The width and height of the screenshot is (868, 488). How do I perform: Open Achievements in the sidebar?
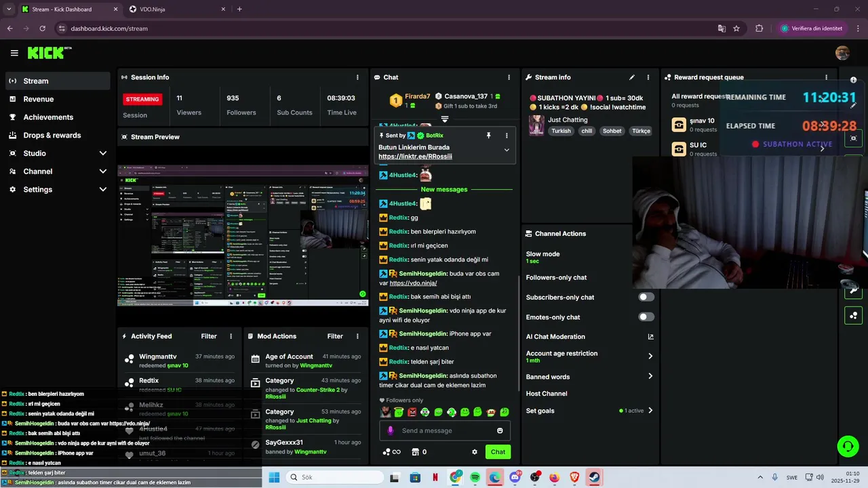pyautogui.click(x=58, y=117)
